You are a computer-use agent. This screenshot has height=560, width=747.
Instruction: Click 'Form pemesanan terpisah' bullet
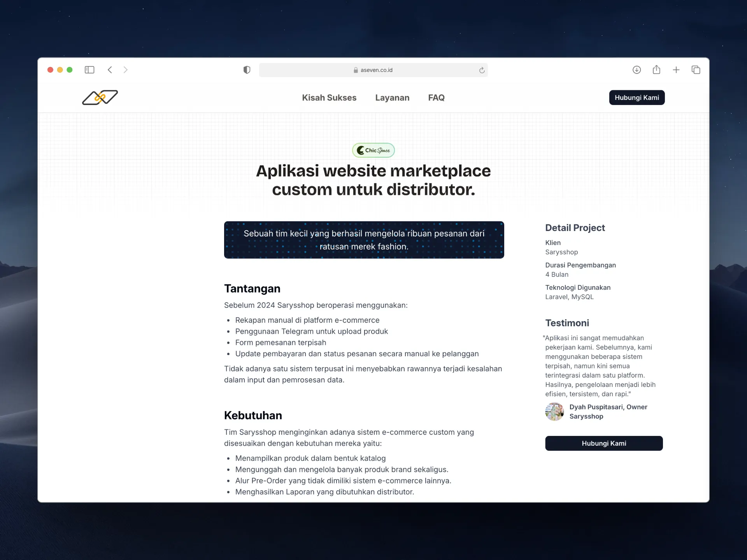coord(281,343)
